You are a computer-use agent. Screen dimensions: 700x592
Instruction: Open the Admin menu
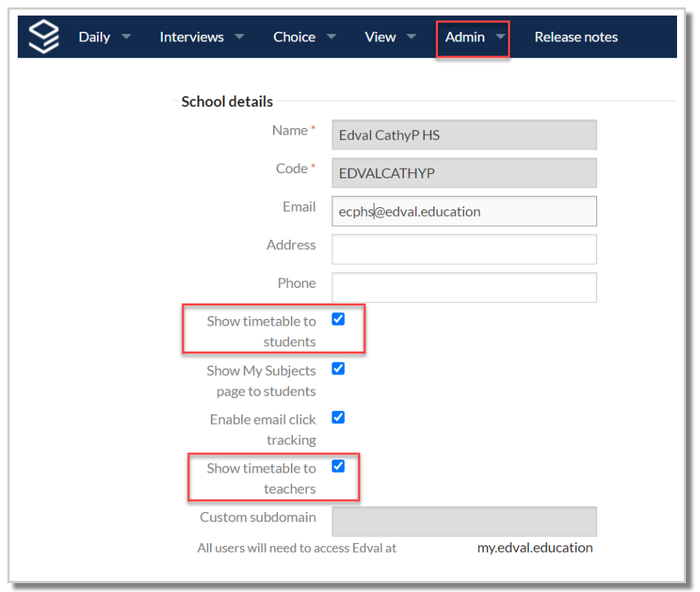[465, 37]
